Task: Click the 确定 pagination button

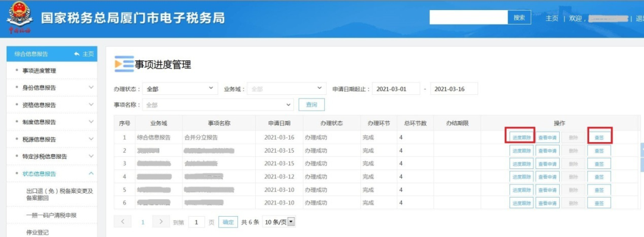Action: pos(228,222)
